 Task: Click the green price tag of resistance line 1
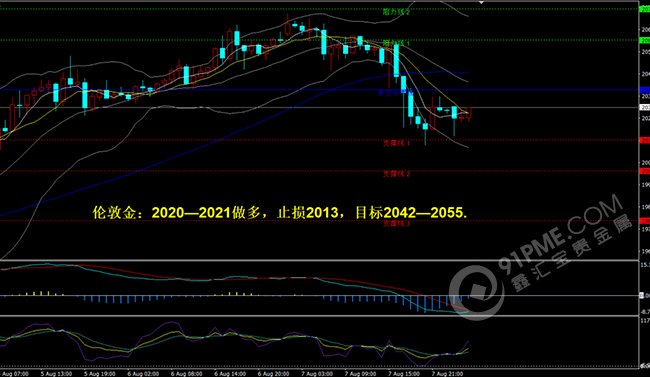click(x=645, y=40)
